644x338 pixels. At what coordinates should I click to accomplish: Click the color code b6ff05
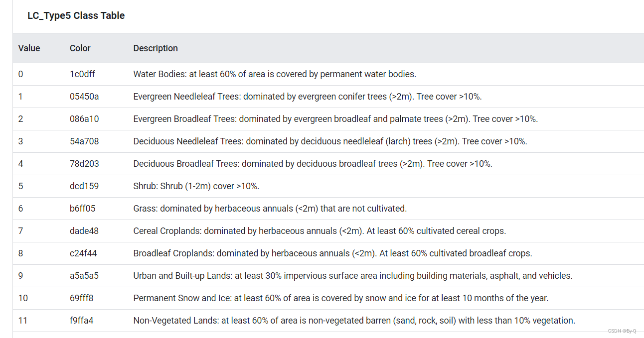coord(82,209)
